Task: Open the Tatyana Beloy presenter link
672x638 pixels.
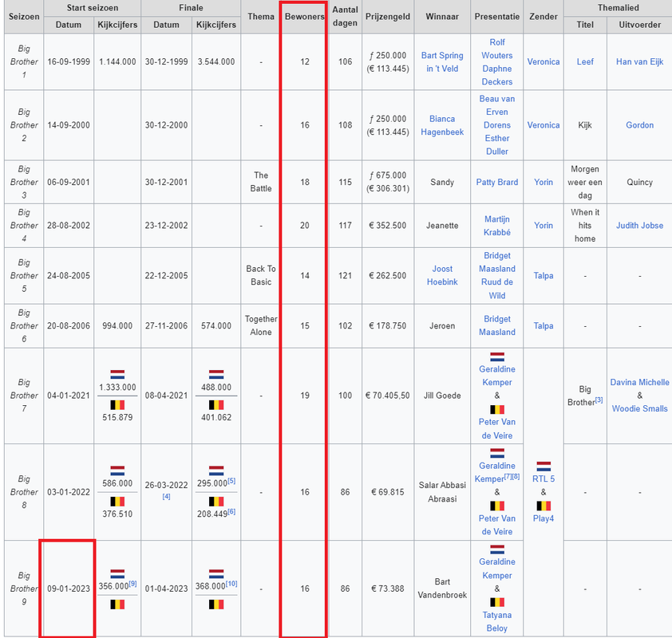Action: point(496,621)
